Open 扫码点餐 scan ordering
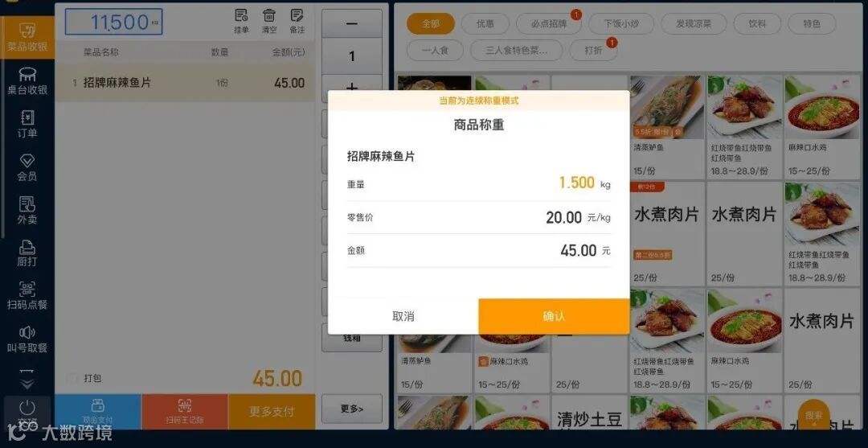Viewport: 868px width, 448px height. pos(27,296)
